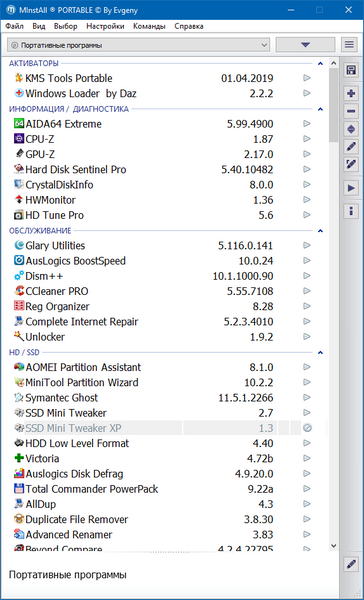
Task: Click the hamburger menu icon at top right
Action: [349, 45]
